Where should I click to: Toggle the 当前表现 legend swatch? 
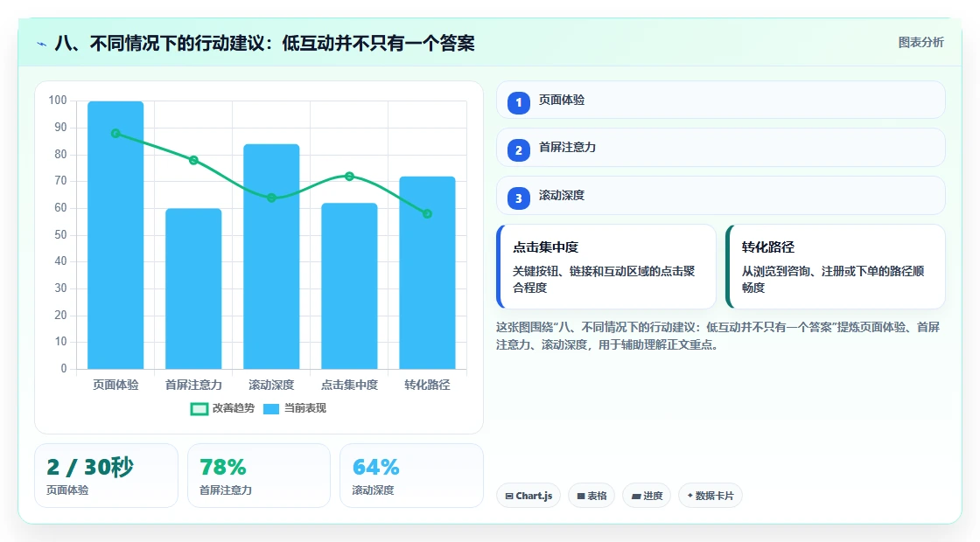270,408
